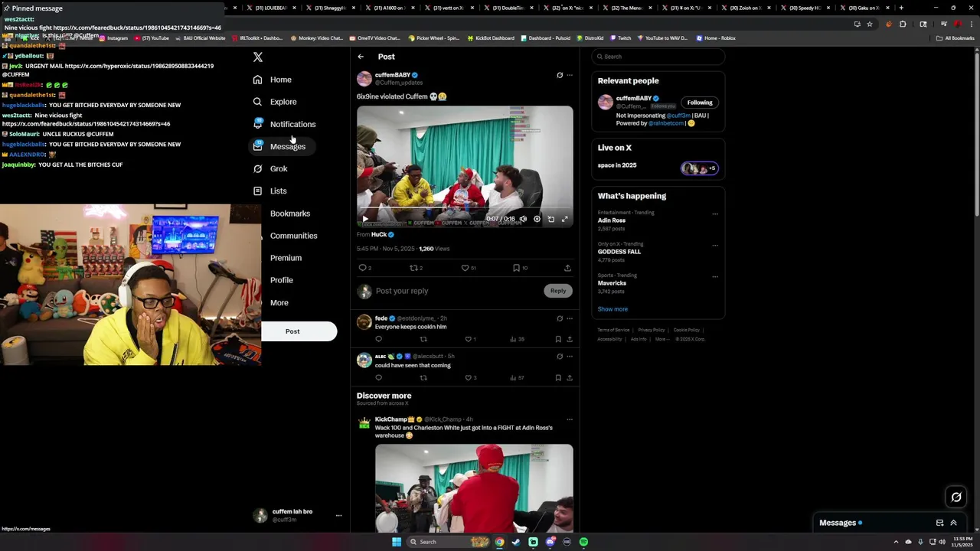Open more options on KickChamp post
980x551 pixels.
[x=570, y=419]
